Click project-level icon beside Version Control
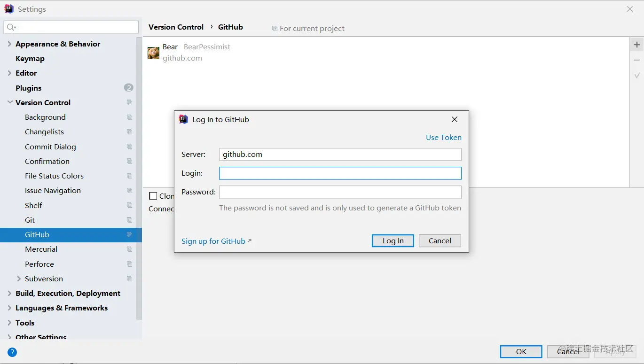The height and width of the screenshot is (364, 644). [x=129, y=102]
